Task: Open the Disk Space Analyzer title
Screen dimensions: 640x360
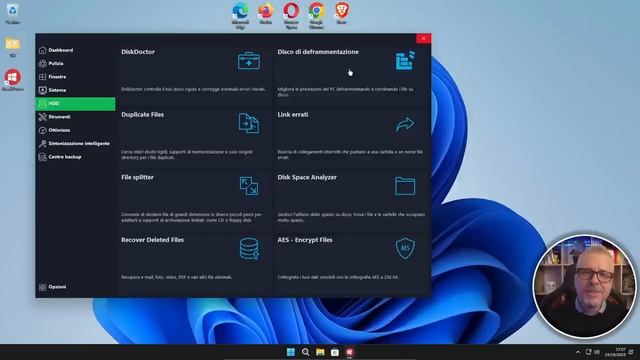Action: coord(307,177)
